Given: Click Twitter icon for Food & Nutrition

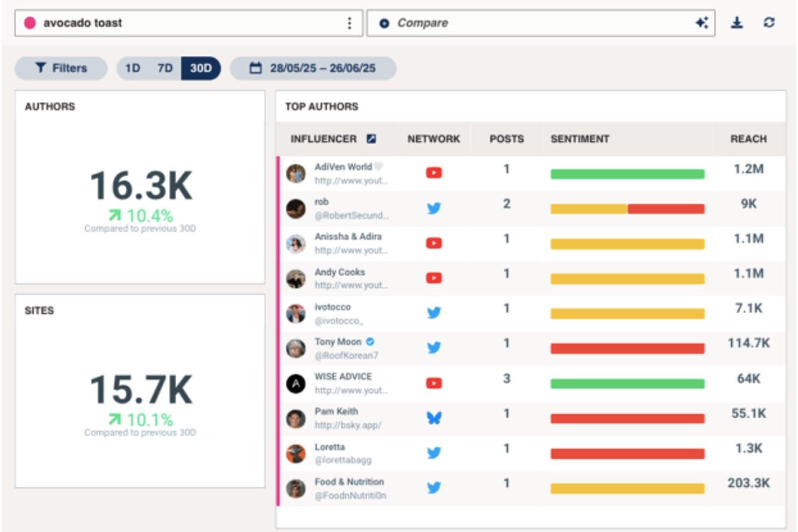Looking at the screenshot, I should tap(434, 488).
